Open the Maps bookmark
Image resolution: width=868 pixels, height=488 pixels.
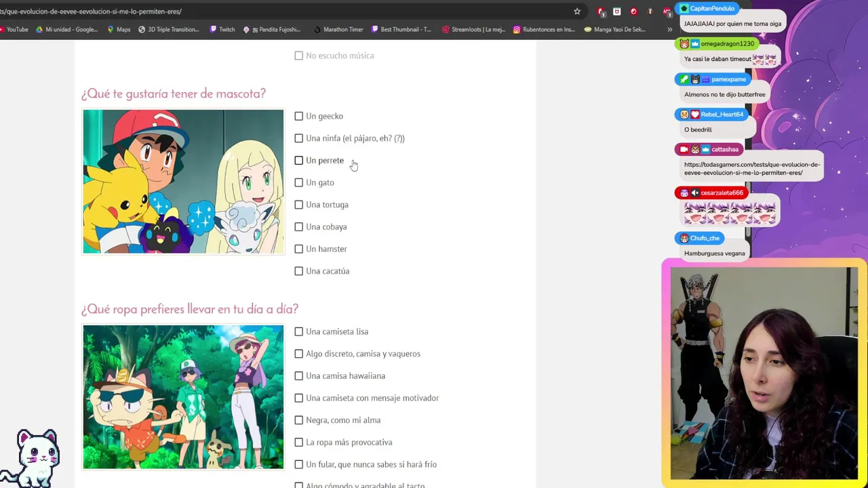point(119,29)
